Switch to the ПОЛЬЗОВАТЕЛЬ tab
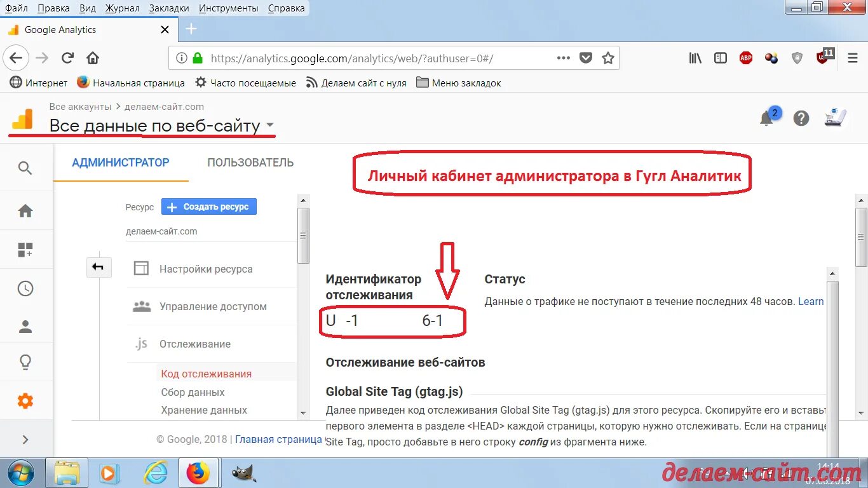This screenshot has height=488, width=868. click(250, 163)
